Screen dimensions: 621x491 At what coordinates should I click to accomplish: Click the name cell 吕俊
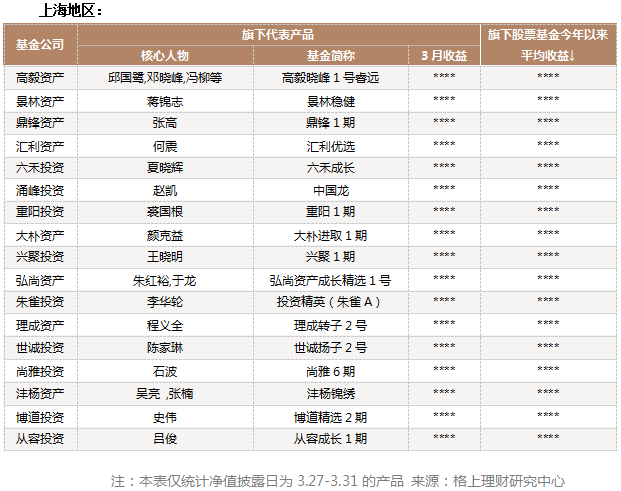(x=165, y=439)
